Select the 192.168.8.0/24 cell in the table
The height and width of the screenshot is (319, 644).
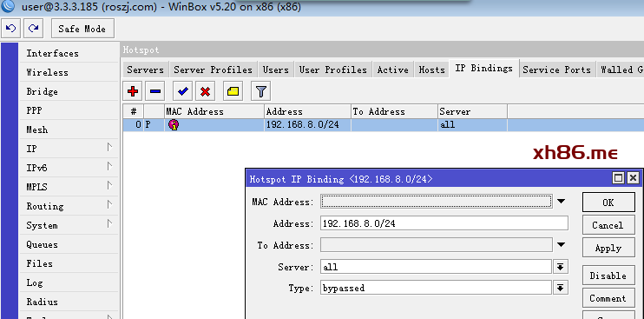[x=307, y=124]
